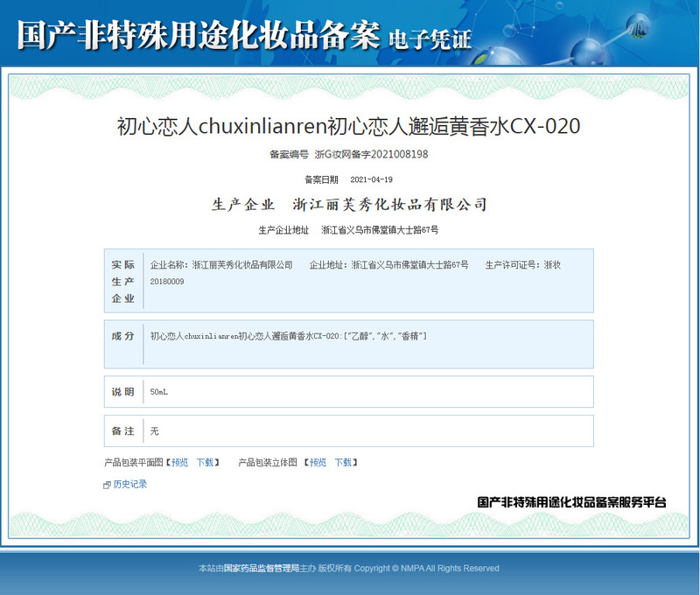The width and height of the screenshot is (700, 595).
Task: Download the 产品包装立体图 image
Action: (343, 462)
